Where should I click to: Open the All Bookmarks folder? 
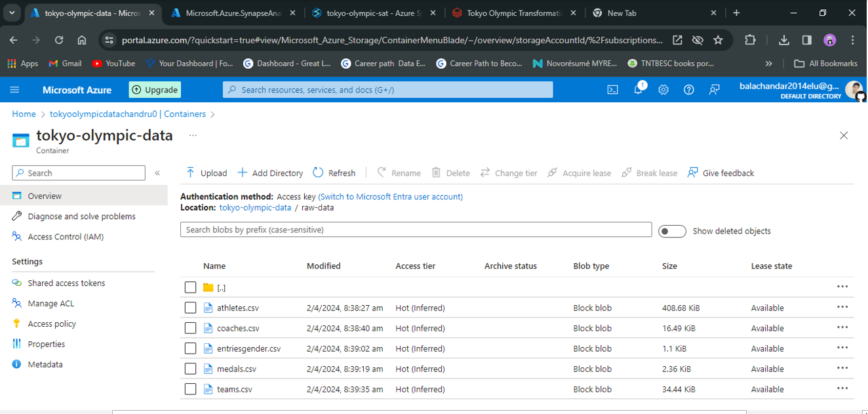point(826,64)
